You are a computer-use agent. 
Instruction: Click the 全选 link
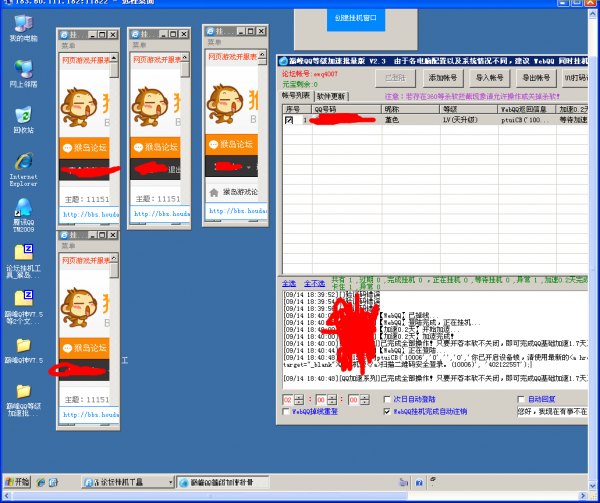[x=289, y=283]
